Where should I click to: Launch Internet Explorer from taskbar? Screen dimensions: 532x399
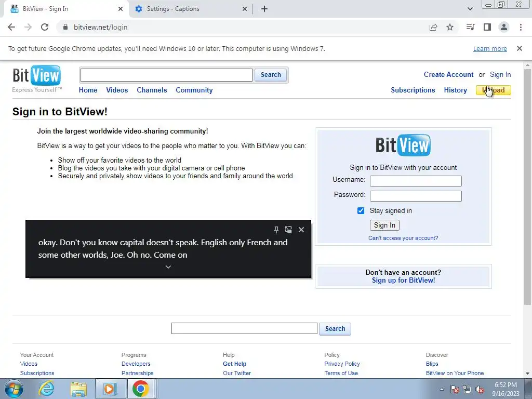(x=46, y=389)
